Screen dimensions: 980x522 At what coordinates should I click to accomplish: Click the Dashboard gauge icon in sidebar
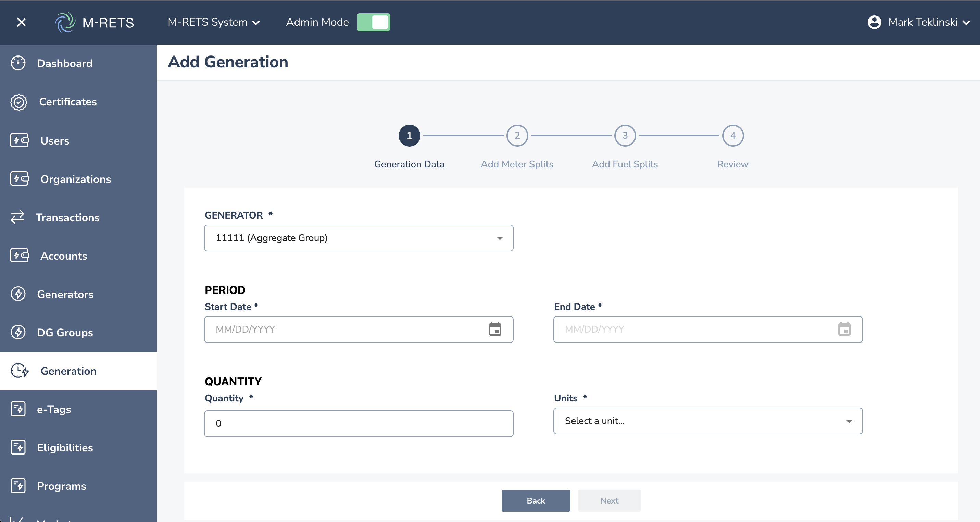click(18, 63)
